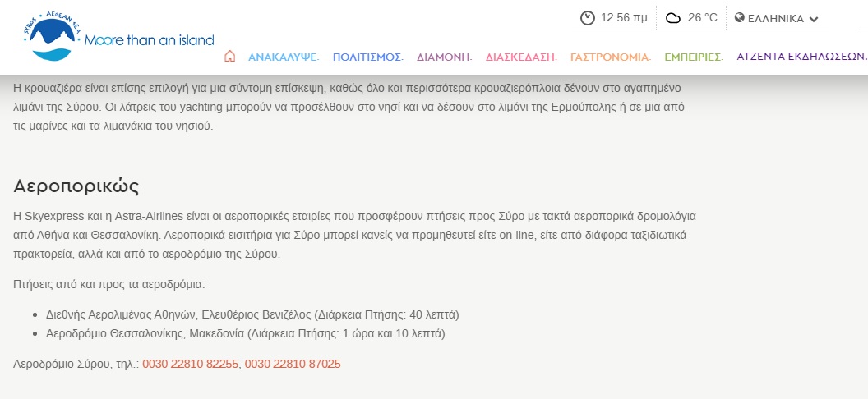Open the ΕΛΛΗΝΙΚΑ language selector

point(775,18)
